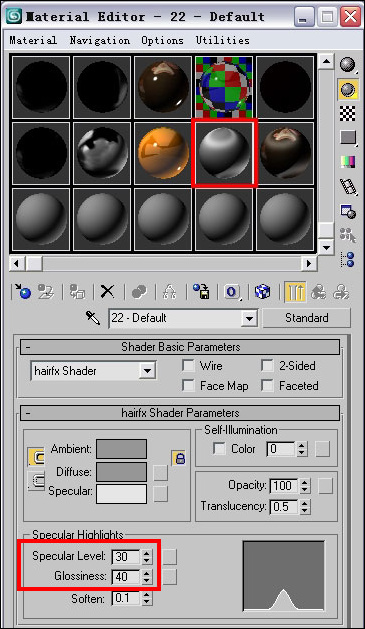Select the colored checker sphere sample slot
365x629 pixels.
click(x=224, y=87)
